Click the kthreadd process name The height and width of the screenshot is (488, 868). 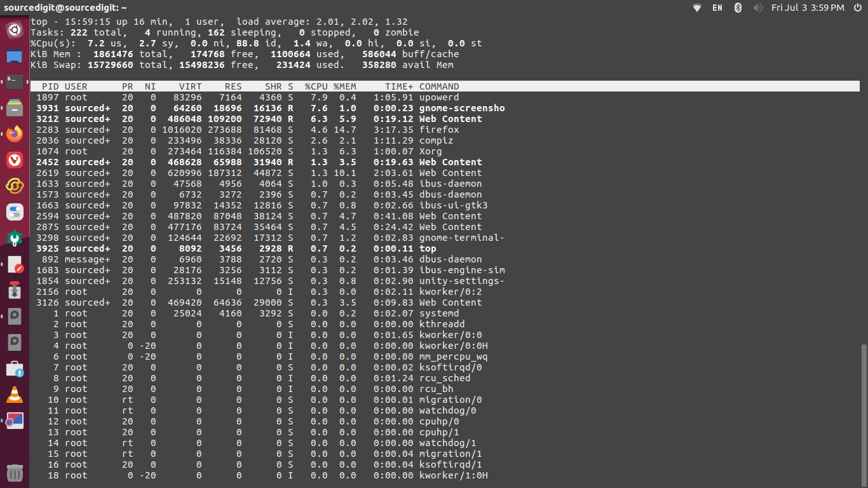click(x=442, y=324)
